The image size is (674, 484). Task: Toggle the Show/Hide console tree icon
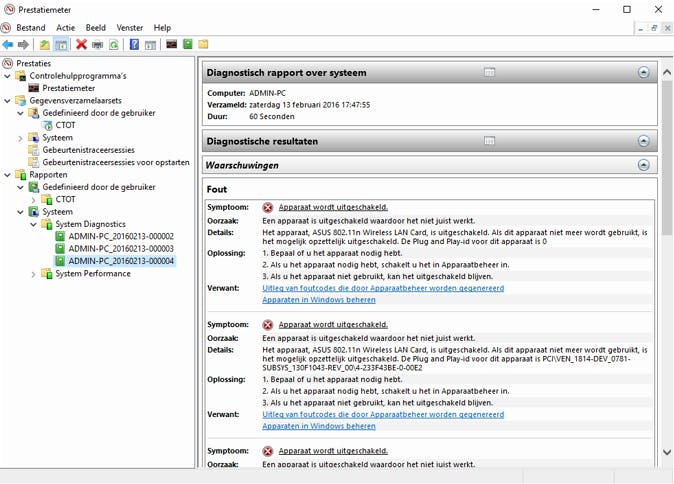tap(61, 44)
